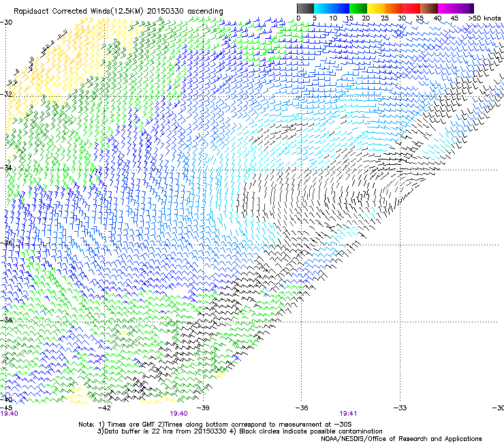Click the longitude label '-36' on the bottom axis
Screen dimensions: 504x443
(x=302, y=408)
